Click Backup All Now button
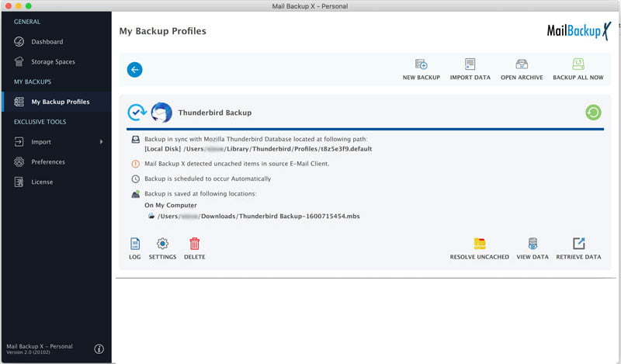 578,70
